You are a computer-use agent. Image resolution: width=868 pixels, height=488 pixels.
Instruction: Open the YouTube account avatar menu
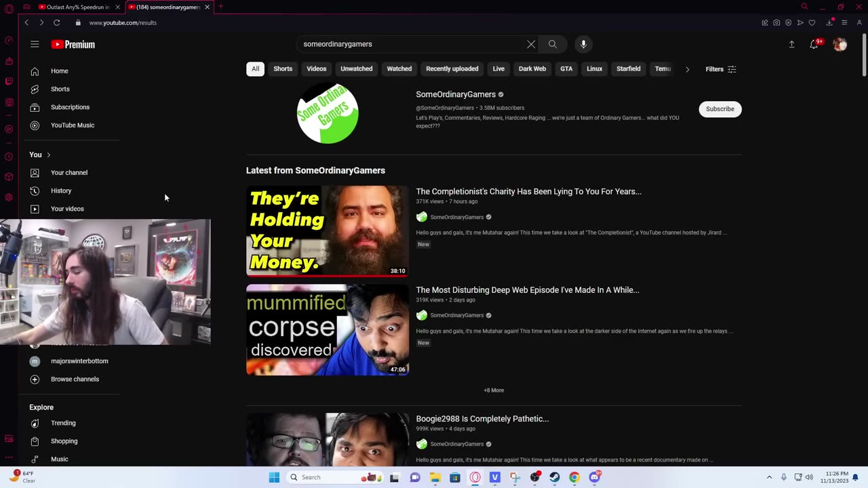tap(840, 45)
